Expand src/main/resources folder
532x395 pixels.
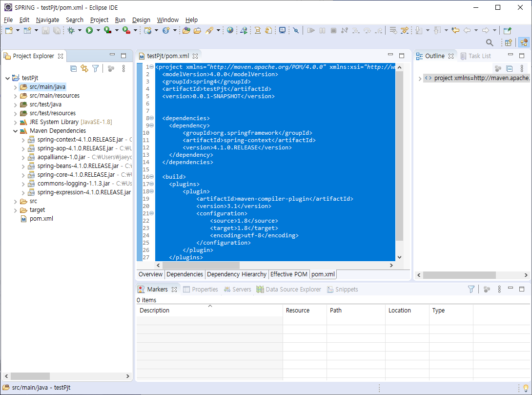[x=15, y=96]
